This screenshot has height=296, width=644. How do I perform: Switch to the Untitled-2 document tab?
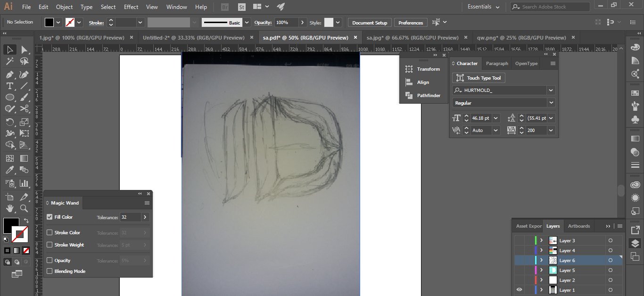click(193, 38)
